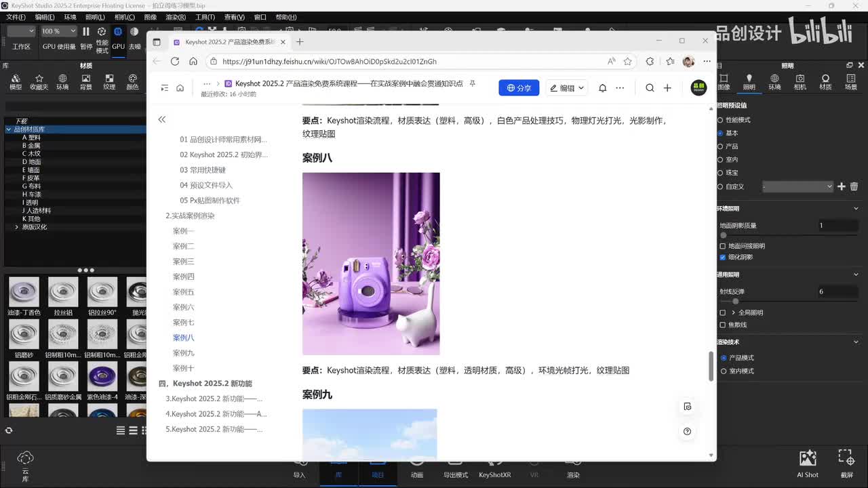868x488 pixels.
Task: Refresh the material library list
Action: click(9, 430)
